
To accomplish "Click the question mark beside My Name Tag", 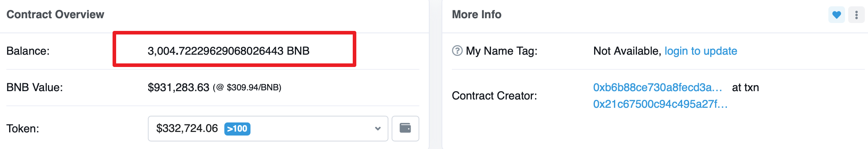I will 457,51.
